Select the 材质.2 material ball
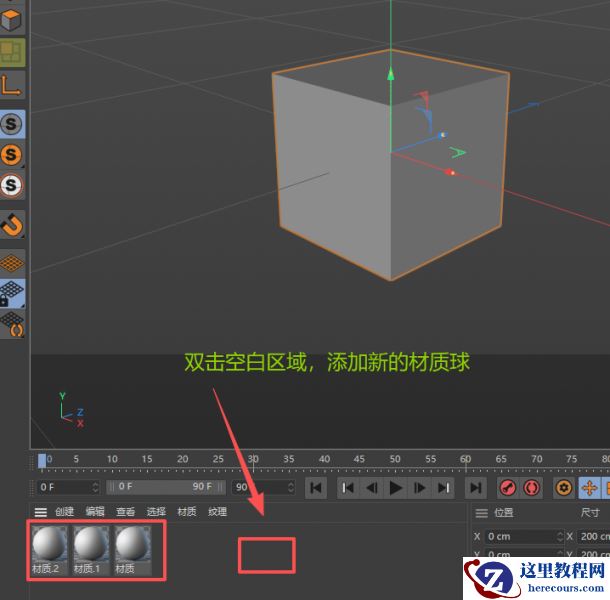 (49, 550)
